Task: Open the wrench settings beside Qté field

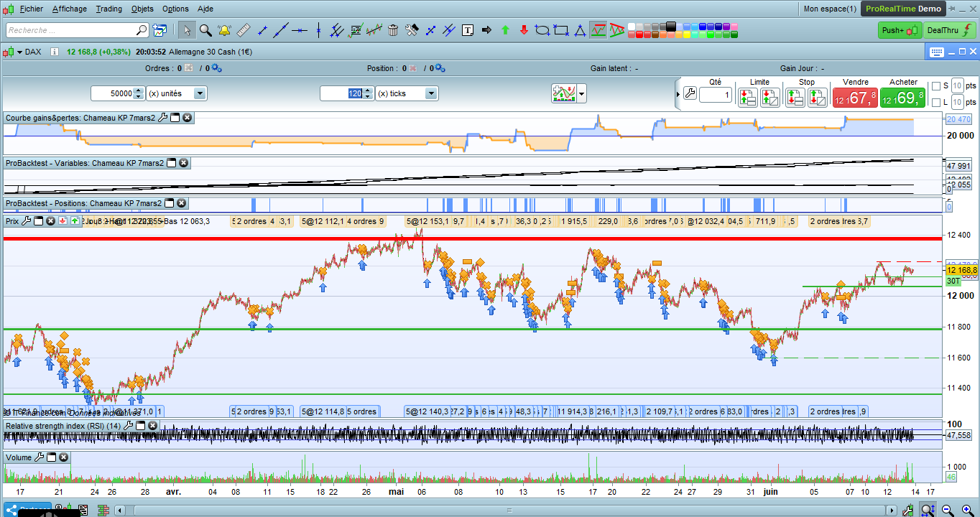Action: tap(689, 94)
